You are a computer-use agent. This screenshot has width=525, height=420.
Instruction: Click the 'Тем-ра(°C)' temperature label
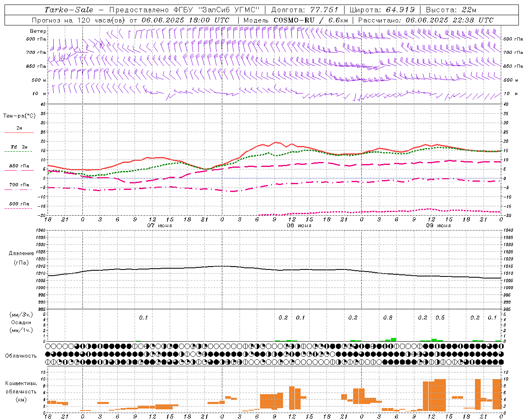click(x=19, y=116)
